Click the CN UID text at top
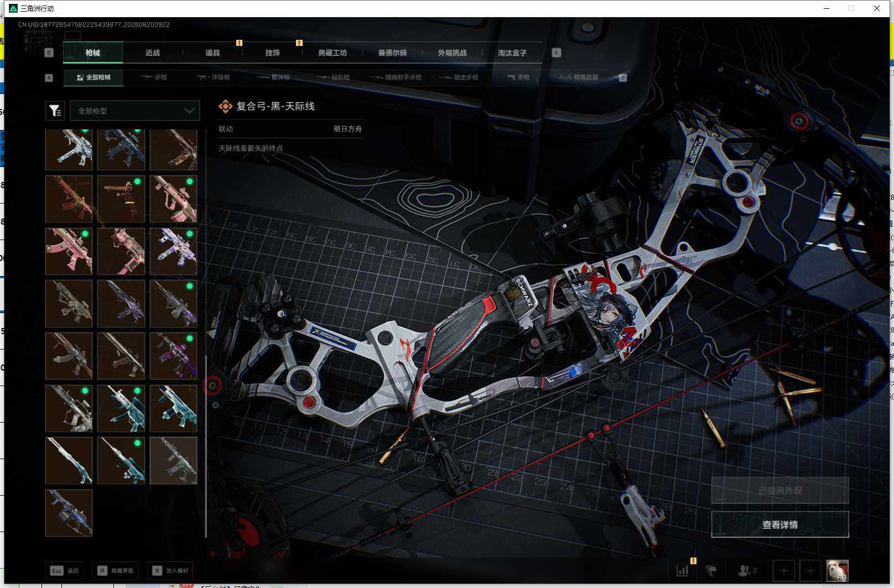This screenshot has height=588, width=894. (x=94, y=24)
